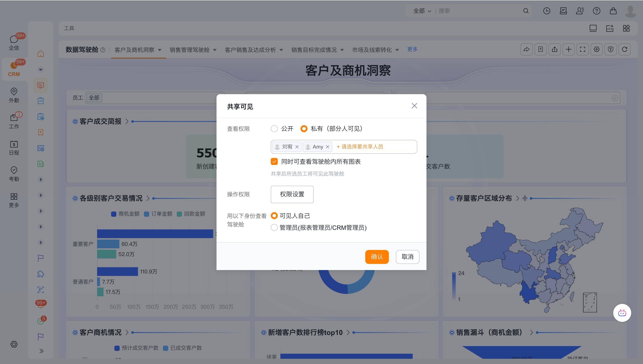Click the share arrow icon in toolbar
This screenshot has width=643, height=364.
[526, 49]
